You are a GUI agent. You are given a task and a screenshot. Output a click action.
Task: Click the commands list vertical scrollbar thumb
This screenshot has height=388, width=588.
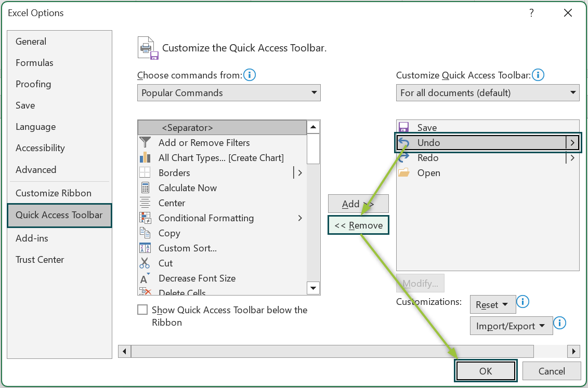point(313,149)
